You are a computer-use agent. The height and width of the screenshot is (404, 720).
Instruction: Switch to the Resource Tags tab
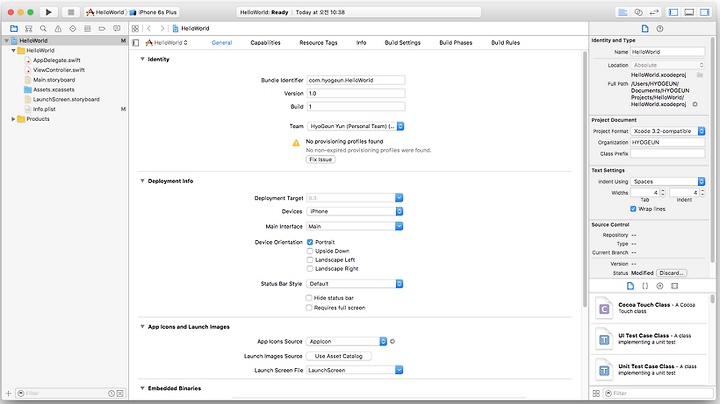pos(318,43)
